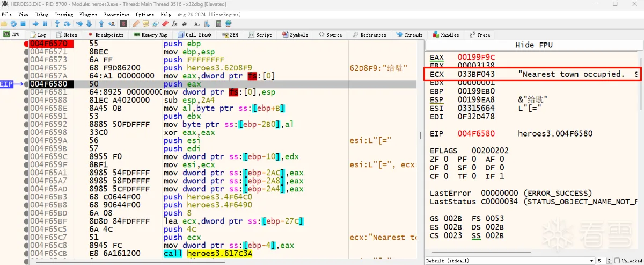This screenshot has width=644, height=265.
Task: Open the Scylla plugin icon
Action: point(123,24)
